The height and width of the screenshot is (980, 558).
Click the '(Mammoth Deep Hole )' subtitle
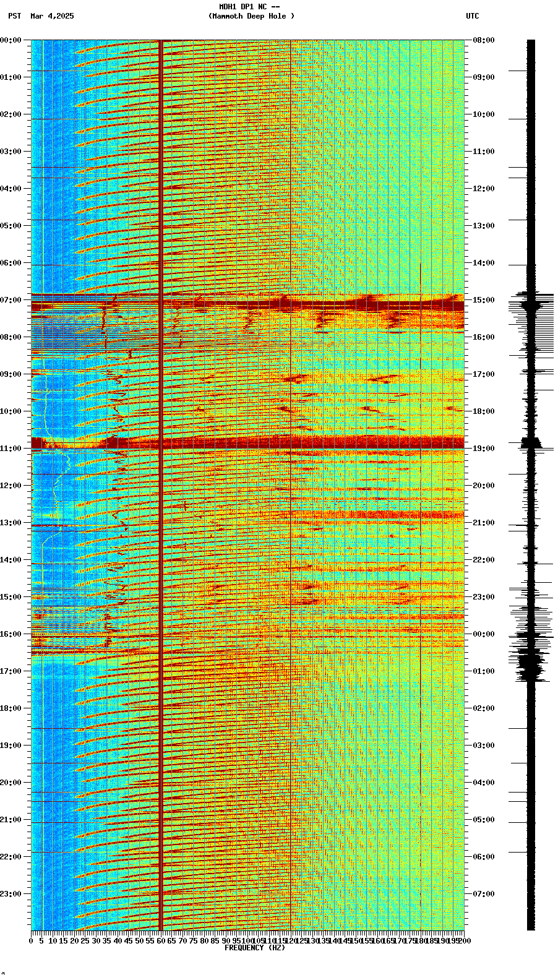pos(252,16)
